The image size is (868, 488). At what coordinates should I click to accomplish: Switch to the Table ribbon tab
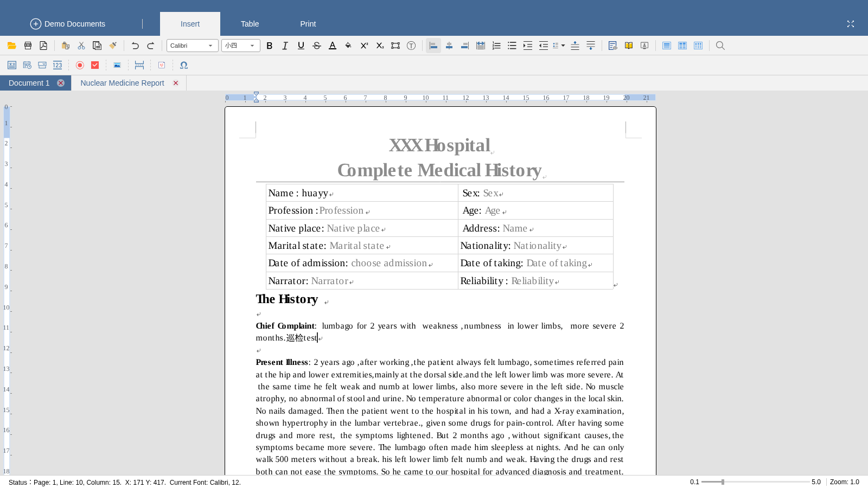[x=250, y=24]
